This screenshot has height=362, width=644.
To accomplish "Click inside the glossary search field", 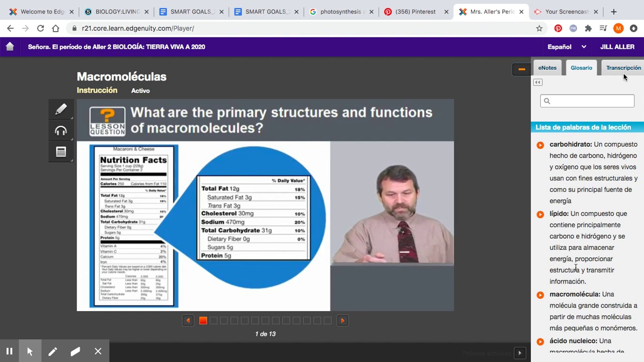I will pos(587,101).
